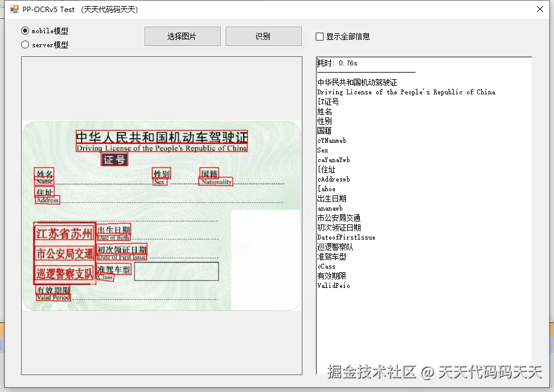Enable the 显示全部信息 checkbox
The width and height of the screenshot is (554, 392).
(318, 36)
